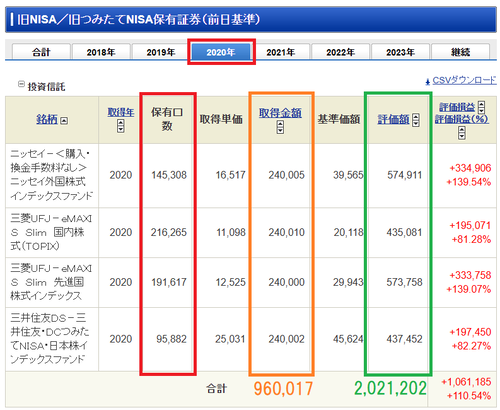Image resolution: width=500 pixels, height=410 pixels.
Task: Open the 継続 tab
Action: pyautogui.click(x=460, y=52)
